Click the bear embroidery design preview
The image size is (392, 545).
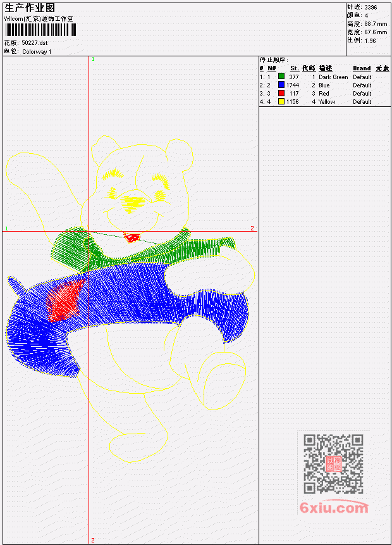click(x=130, y=299)
